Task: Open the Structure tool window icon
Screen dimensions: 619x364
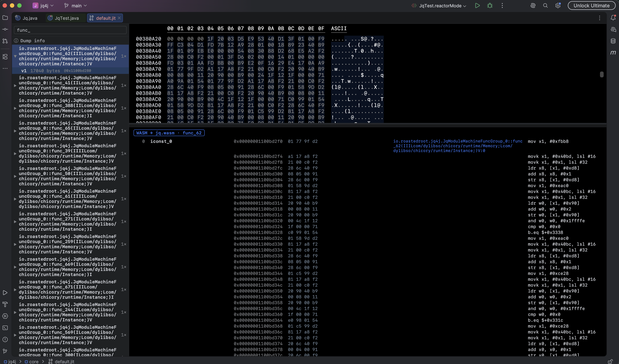Action: (x=5, y=57)
